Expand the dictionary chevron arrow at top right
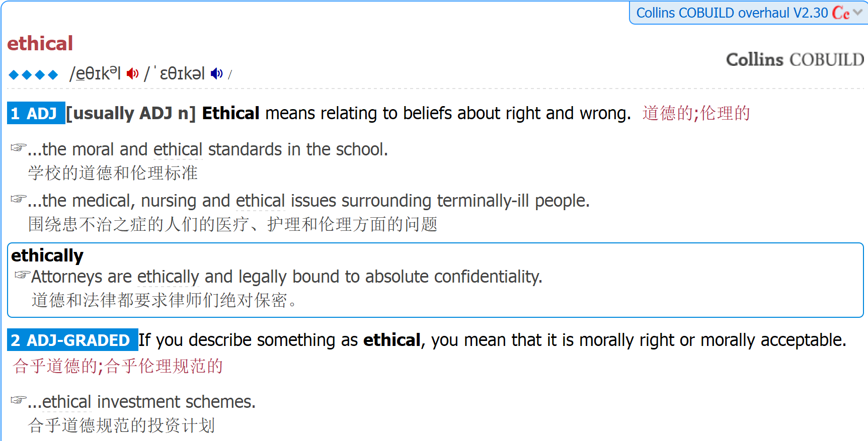 point(858,13)
